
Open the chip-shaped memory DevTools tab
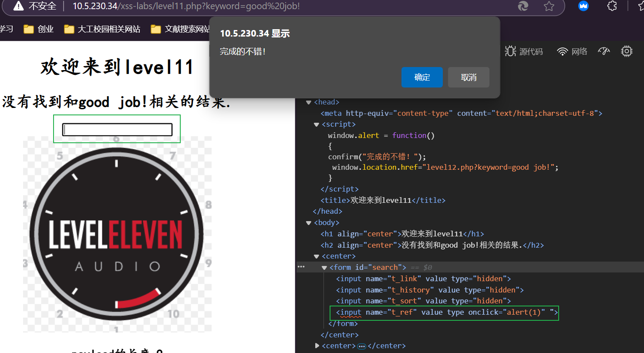(x=627, y=51)
